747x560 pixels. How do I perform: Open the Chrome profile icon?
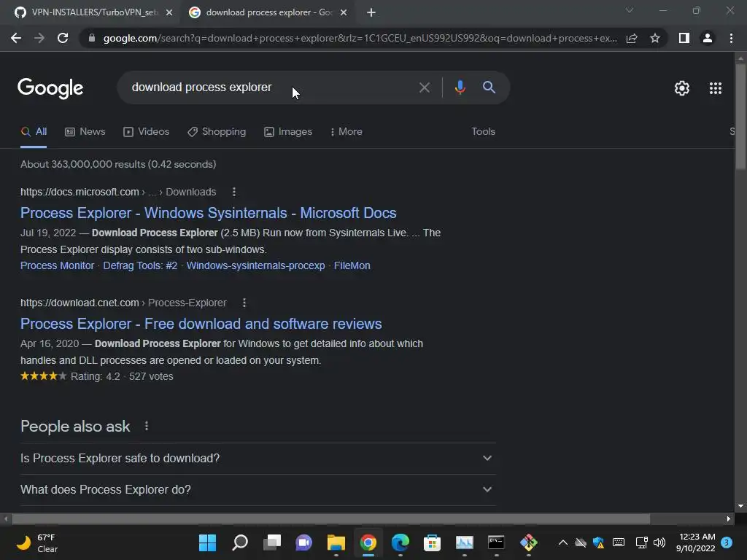tap(708, 38)
